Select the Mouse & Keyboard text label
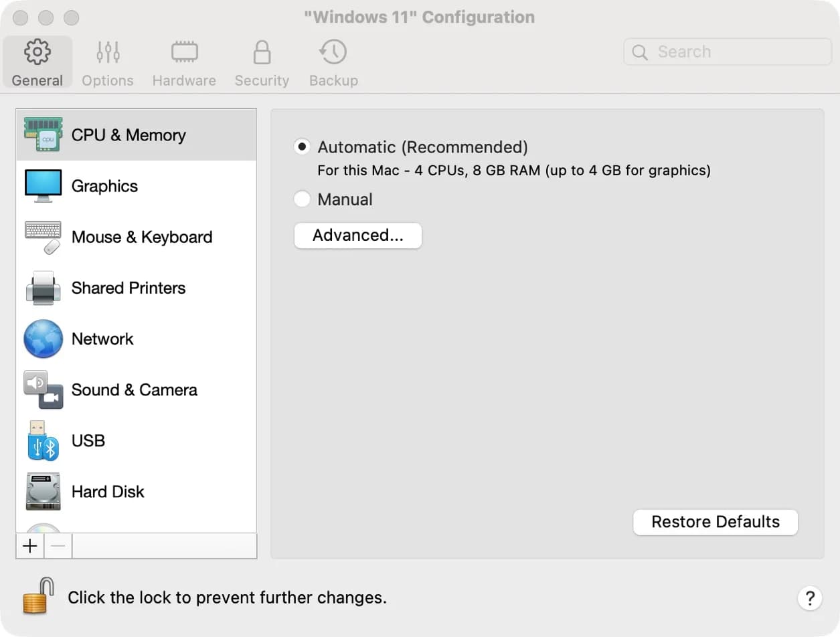The width and height of the screenshot is (840, 637). (x=142, y=237)
